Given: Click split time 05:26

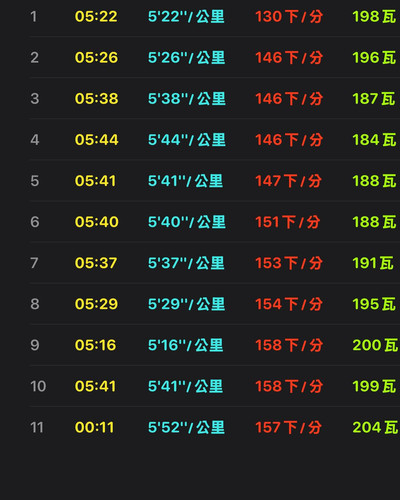Looking at the screenshot, I should 96,58.
